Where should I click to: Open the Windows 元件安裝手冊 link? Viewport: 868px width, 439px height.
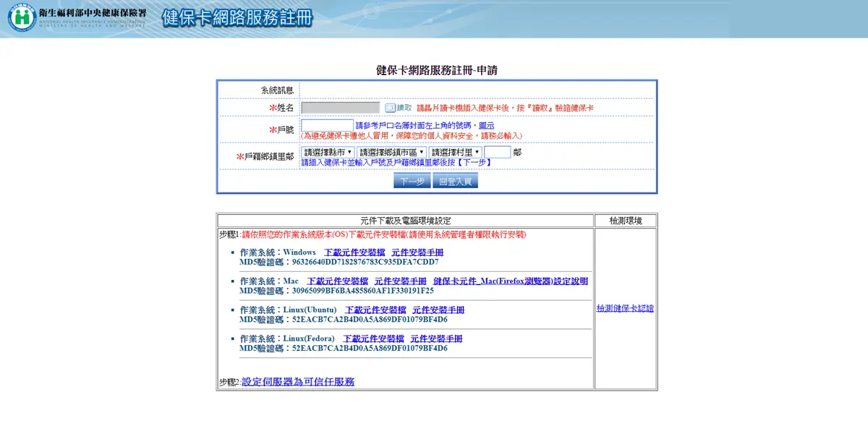coord(417,252)
